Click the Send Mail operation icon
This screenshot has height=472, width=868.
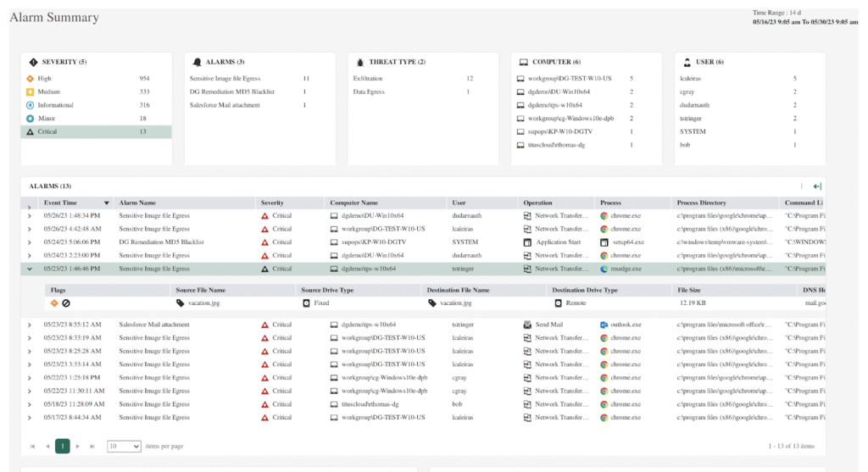[527, 325]
